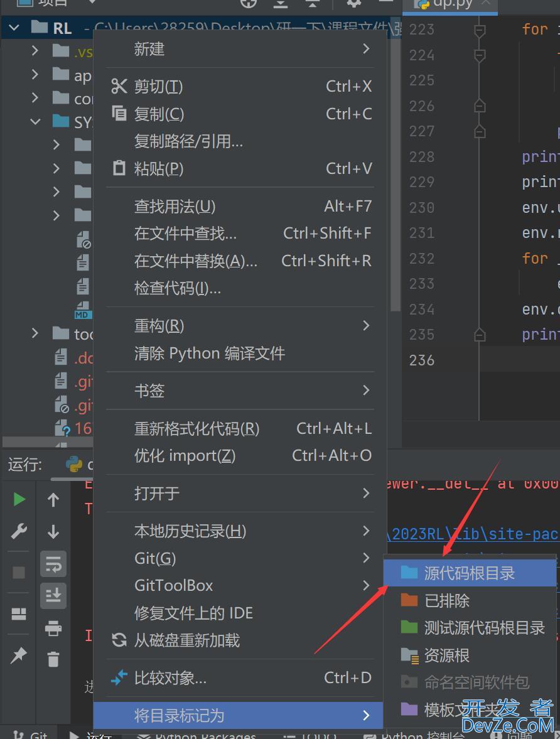560x739 pixels.
Task: Open the Git tool window tab
Action: tap(30, 734)
